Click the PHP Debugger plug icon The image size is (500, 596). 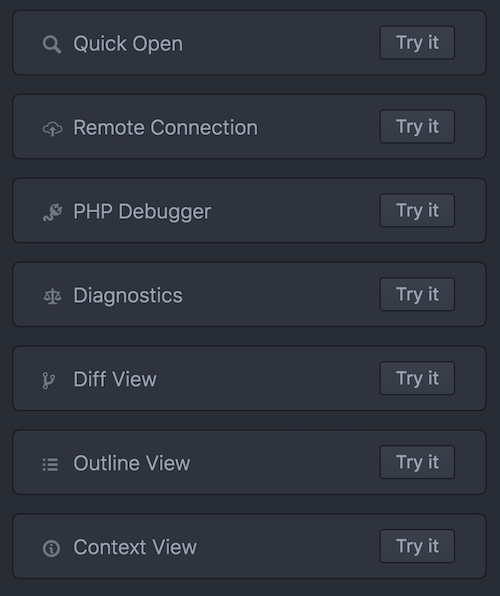coord(52,212)
